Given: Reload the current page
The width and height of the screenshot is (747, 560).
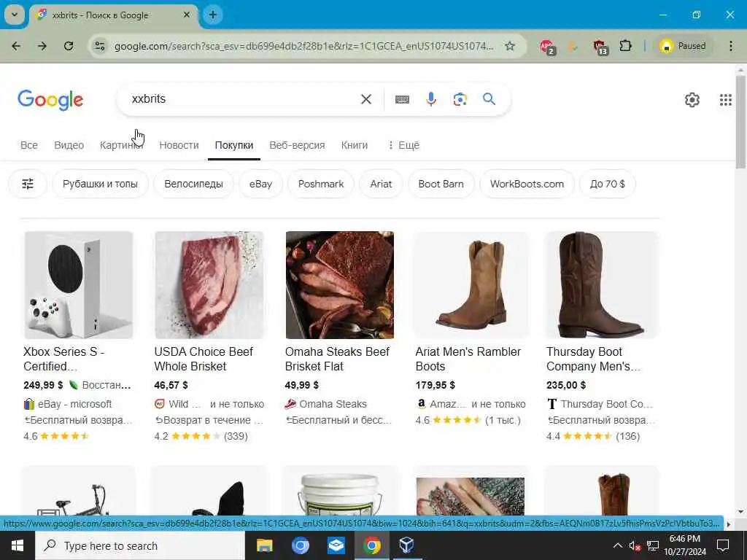Looking at the screenshot, I should 69,46.
